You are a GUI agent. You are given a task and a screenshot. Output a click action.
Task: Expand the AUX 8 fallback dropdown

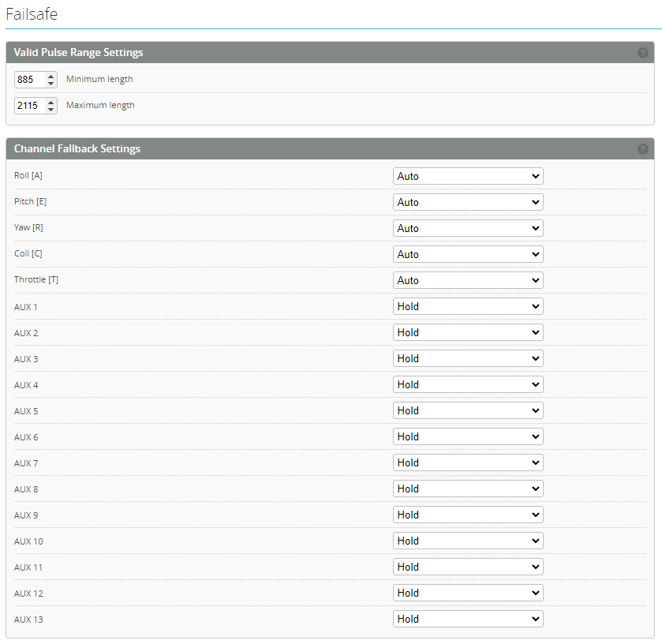coord(468,489)
